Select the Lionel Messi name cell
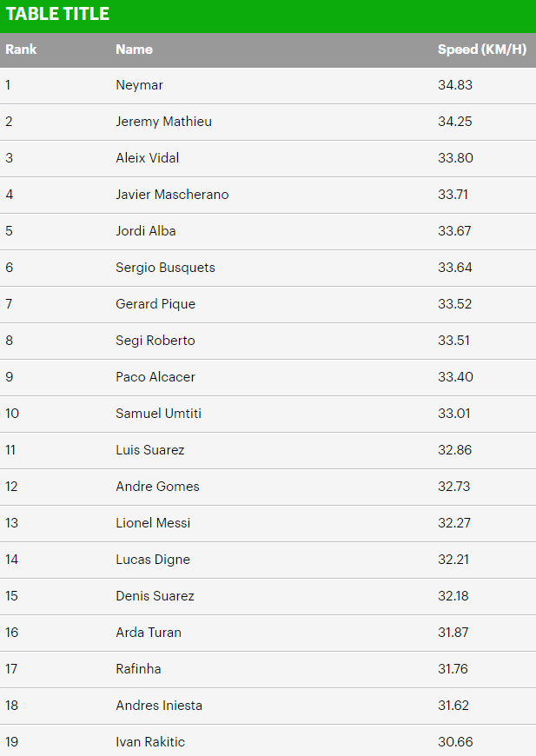This screenshot has width=536, height=756. (153, 523)
